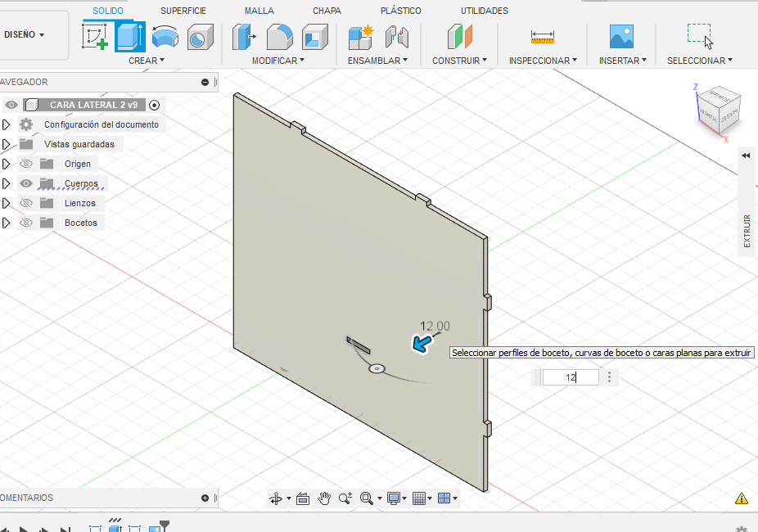Viewport: 758px width, 532px height.
Task: Expand the collapsed EXTRUIR dialog arrows
Action: pyautogui.click(x=746, y=156)
